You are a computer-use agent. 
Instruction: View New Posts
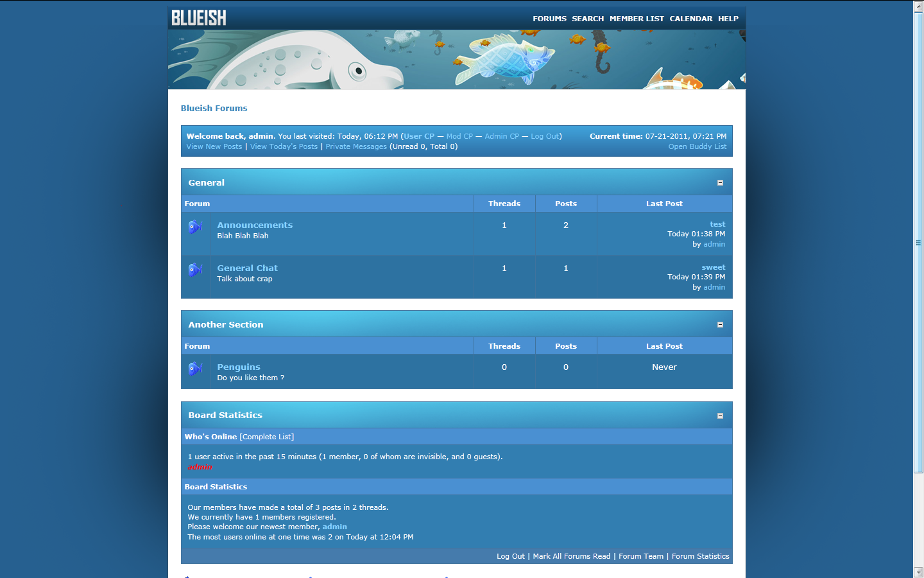tap(214, 146)
